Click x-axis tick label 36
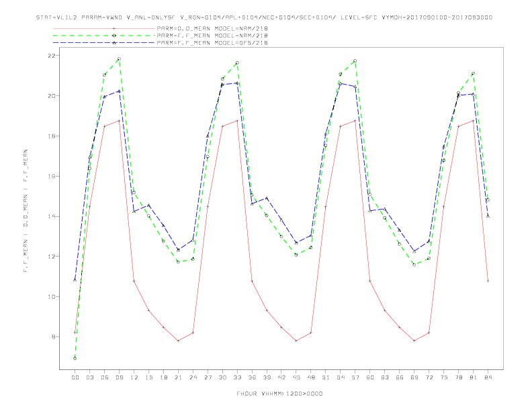532x411 pixels. pos(252,377)
